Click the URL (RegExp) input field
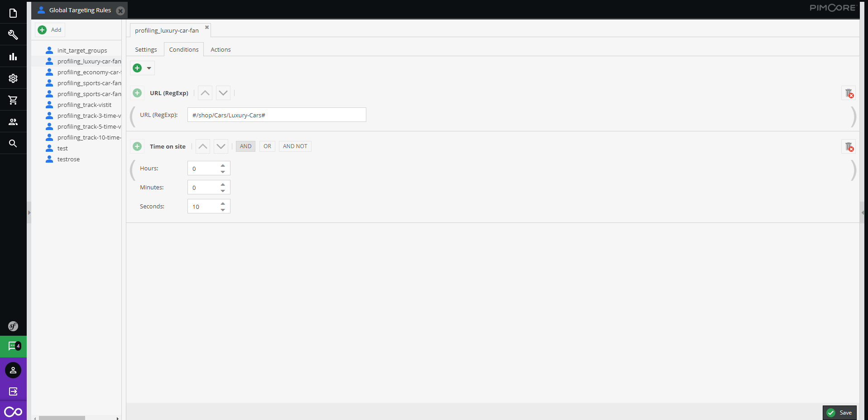This screenshot has height=420, width=868. pyautogui.click(x=277, y=115)
